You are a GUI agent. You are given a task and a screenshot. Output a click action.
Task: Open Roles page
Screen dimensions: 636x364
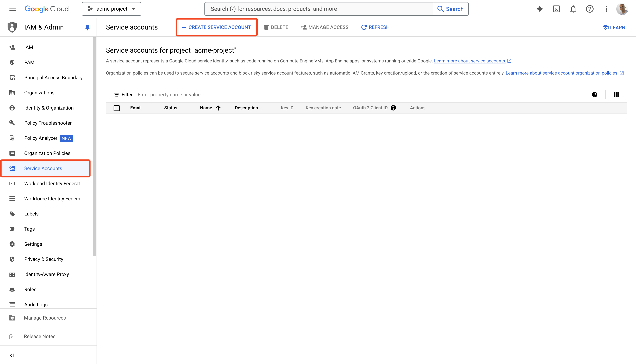coord(46,289)
